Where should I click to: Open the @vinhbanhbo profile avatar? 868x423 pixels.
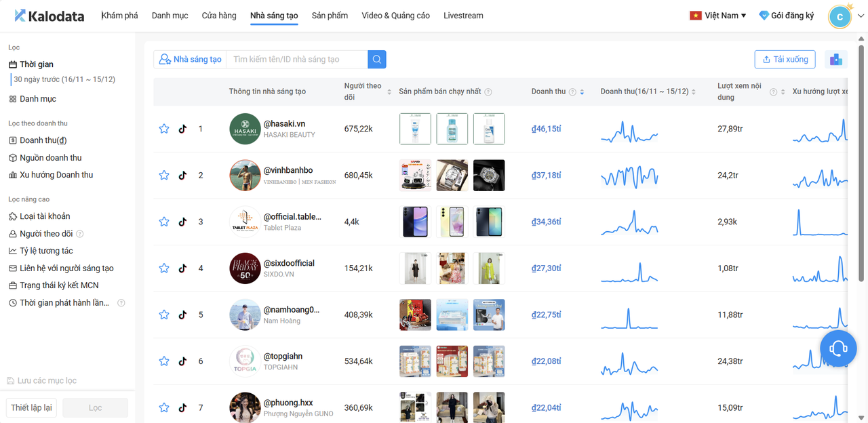tap(245, 176)
